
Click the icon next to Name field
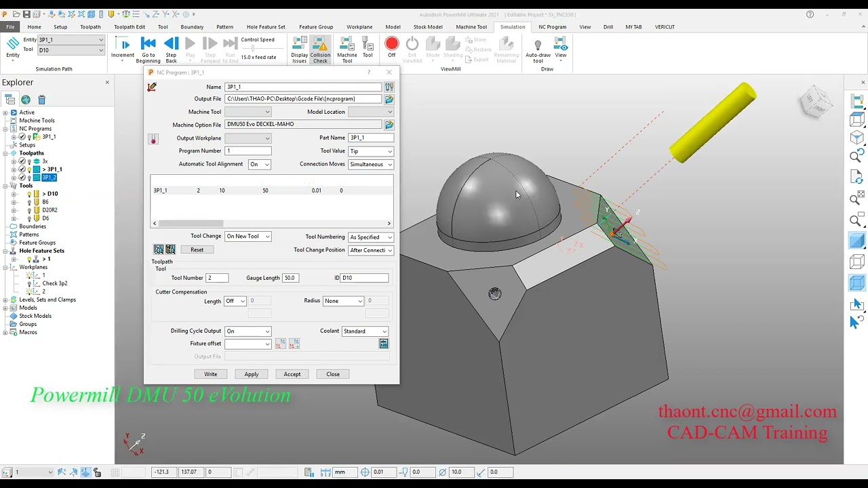389,87
